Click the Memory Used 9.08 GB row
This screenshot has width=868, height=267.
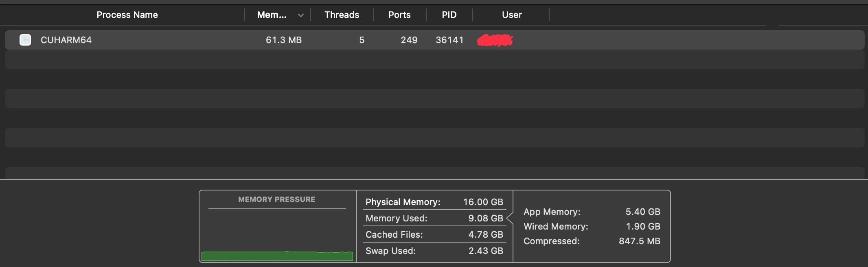pos(434,218)
